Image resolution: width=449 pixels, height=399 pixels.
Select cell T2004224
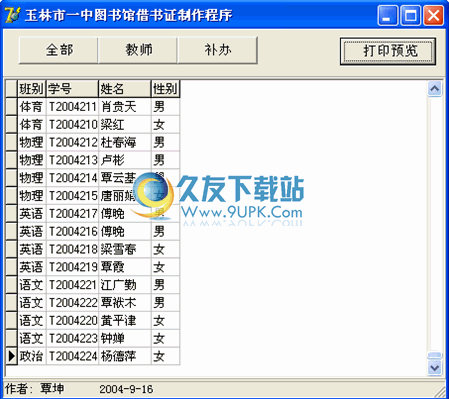pyautogui.click(x=72, y=356)
